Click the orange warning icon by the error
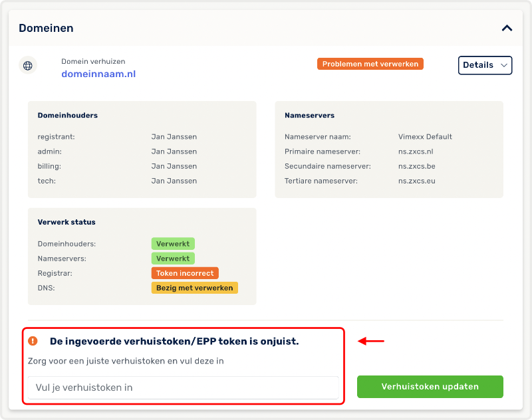Image resolution: width=532 pixels, height=420 pixels. (x=33, y=341)
